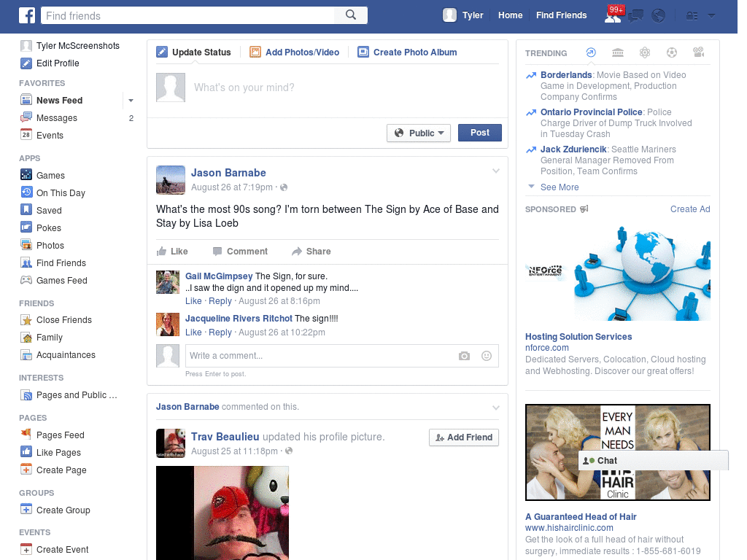Image resolution: width=747 pixels, height=560 pixels.
Task: Select trending sports soccer ball icon
Action: [672, 52]
